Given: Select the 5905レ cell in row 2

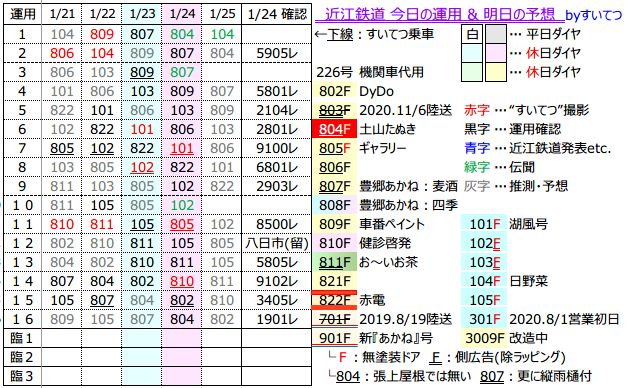Looking at the screenshot, I should [277, 53].
